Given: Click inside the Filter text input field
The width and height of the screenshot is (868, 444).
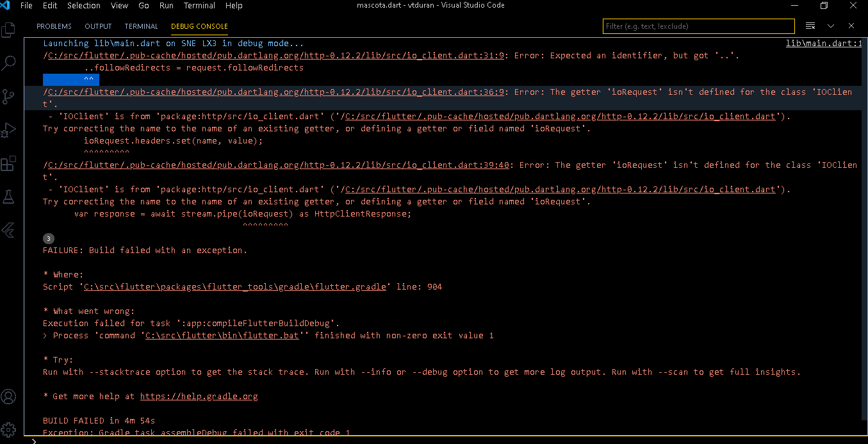Looking at the screenshot, I should pyautogui.click(x=698, y=26).
